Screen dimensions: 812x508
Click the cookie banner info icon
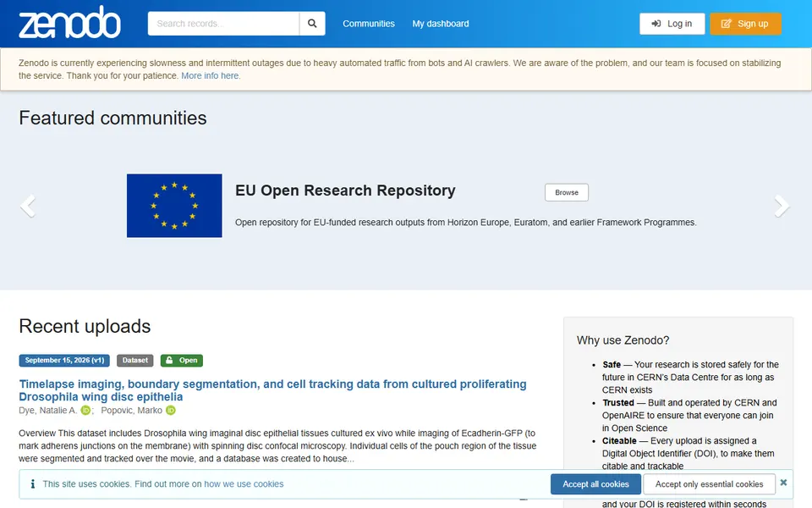[33, 483]
